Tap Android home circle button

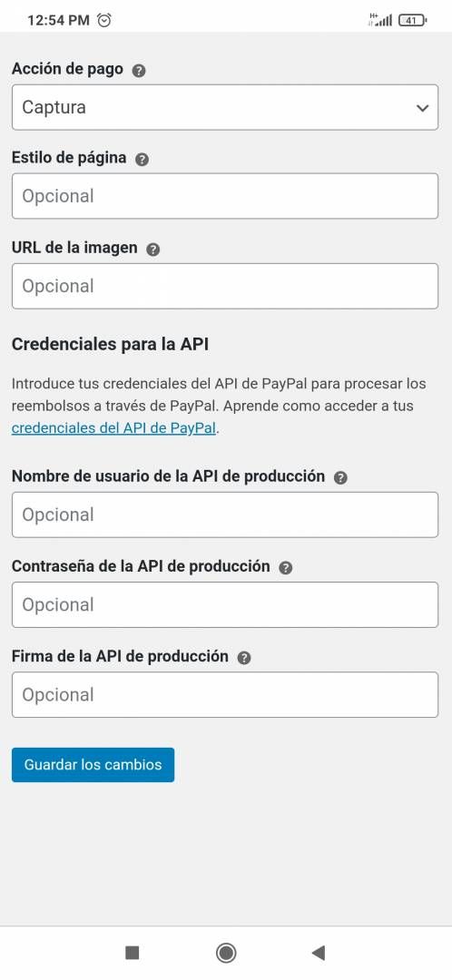[226, 953]
